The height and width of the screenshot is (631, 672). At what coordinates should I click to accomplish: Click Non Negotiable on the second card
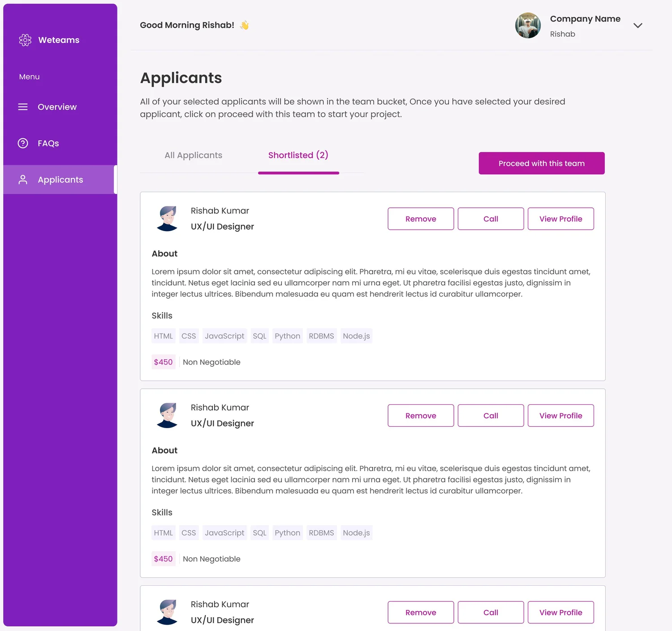tap(211, 559)
